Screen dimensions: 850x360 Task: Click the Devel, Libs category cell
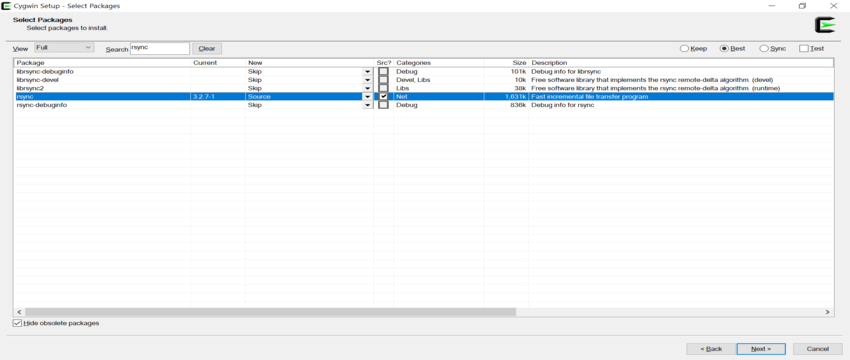coord(413,80)
